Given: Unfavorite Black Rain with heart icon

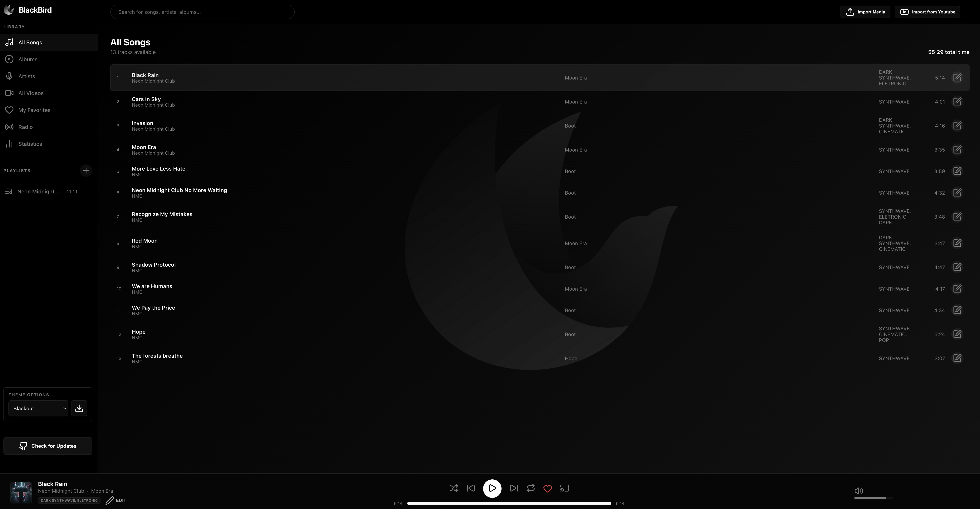Looking at the screenshot, I should [547, 488].
